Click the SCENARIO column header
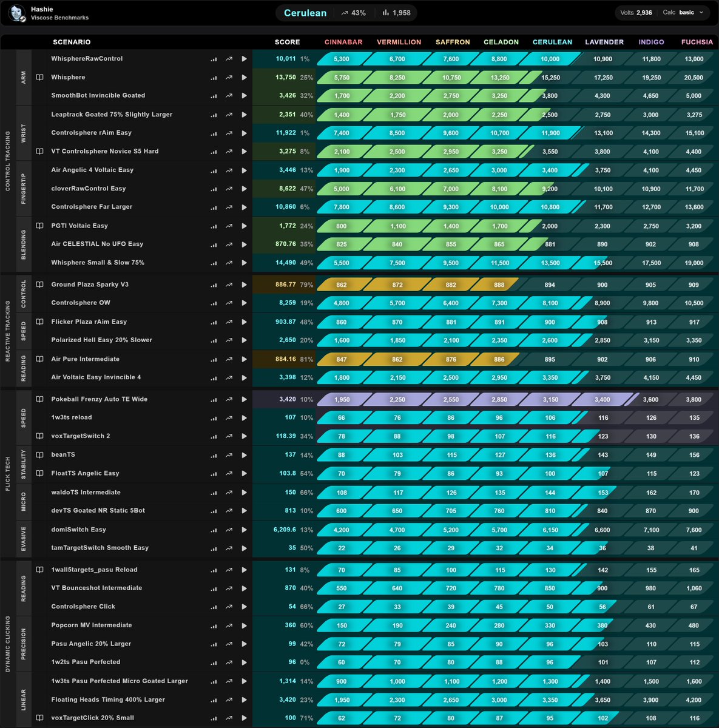 pos(72,42)
